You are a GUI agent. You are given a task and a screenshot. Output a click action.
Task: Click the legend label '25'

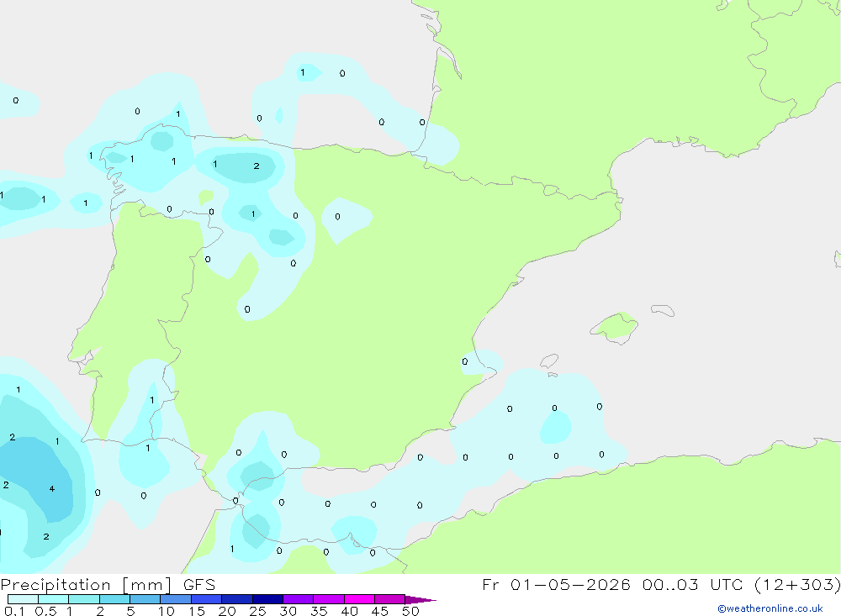coord(257,611)
